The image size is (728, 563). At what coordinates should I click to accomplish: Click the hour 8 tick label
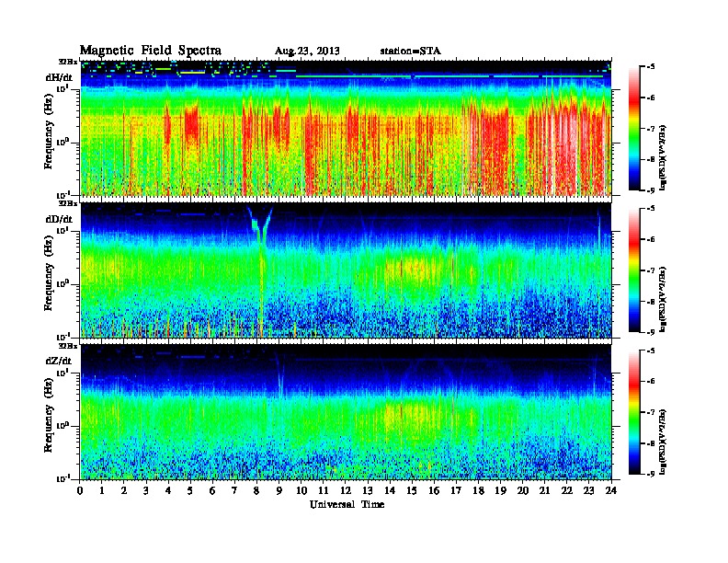click(x=256, y=490)
